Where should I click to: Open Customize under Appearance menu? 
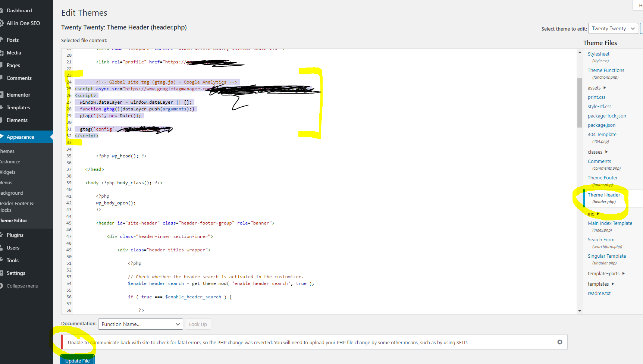(x=10, y=161)
